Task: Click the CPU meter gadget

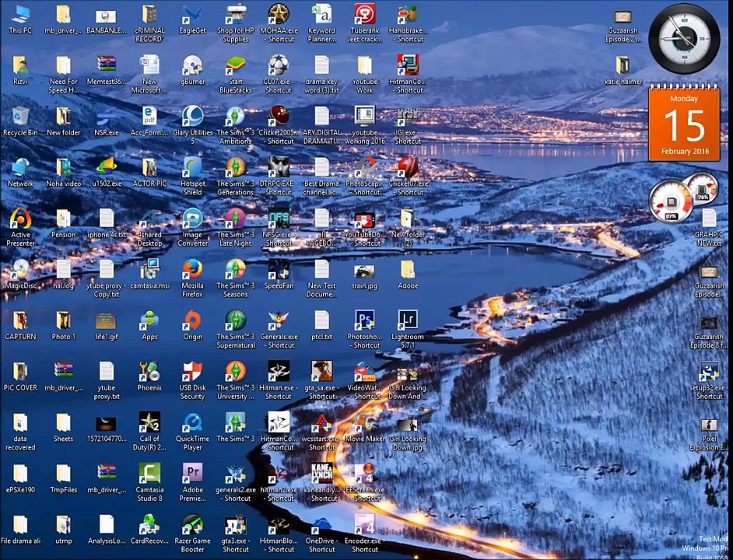Action: coord(672,201)
